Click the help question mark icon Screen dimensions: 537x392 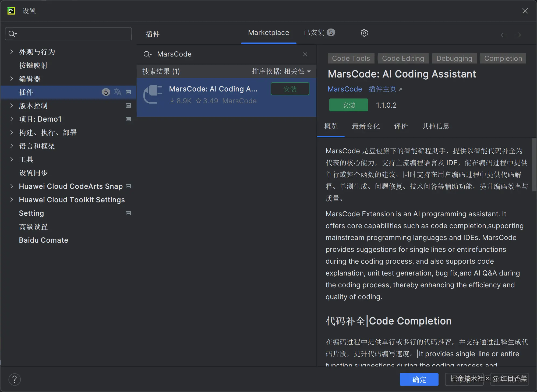coord(15,379)
